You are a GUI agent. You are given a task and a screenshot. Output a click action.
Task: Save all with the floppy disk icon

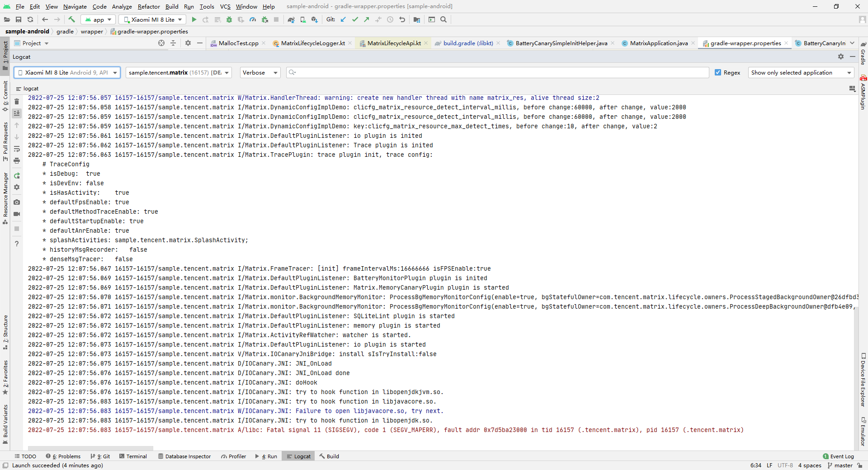pos(19,19)
